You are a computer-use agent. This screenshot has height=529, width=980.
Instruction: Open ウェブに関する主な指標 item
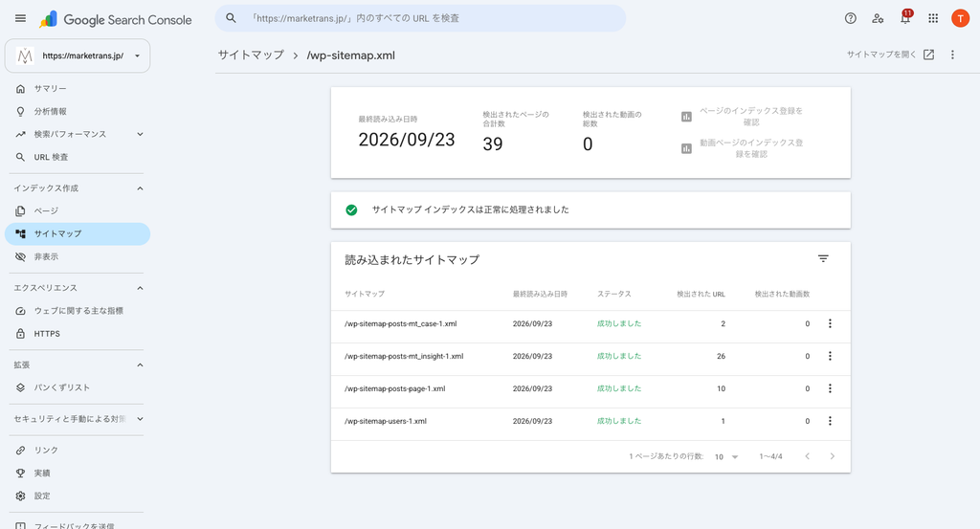78,310
